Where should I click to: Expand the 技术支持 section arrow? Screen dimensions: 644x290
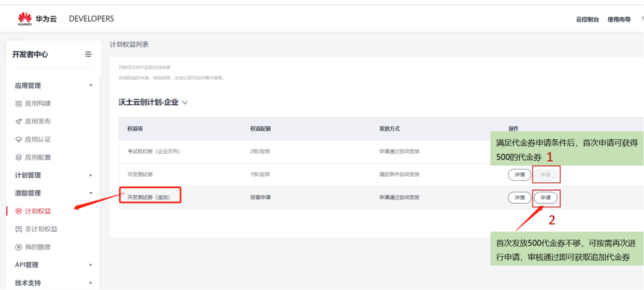[x=91, y=283]
